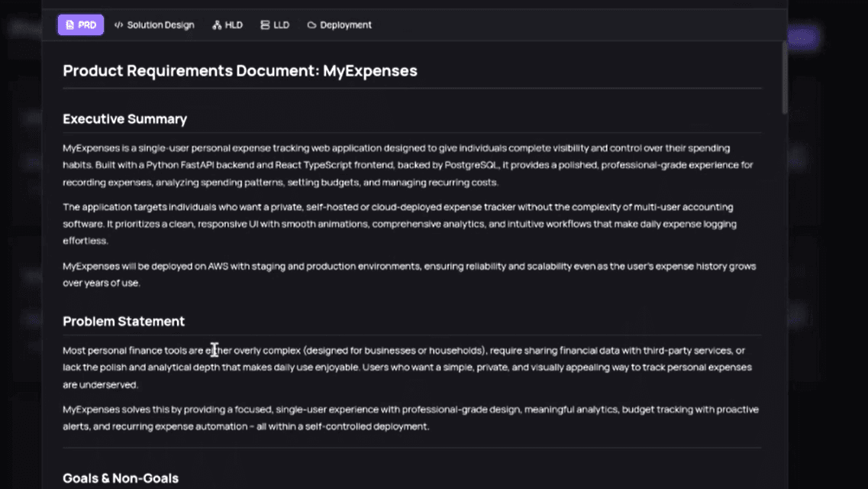The height and width of the screenshot is (489, 868).
Task: Click the document vertical scrollbar thumb
Action: [785, 78]
